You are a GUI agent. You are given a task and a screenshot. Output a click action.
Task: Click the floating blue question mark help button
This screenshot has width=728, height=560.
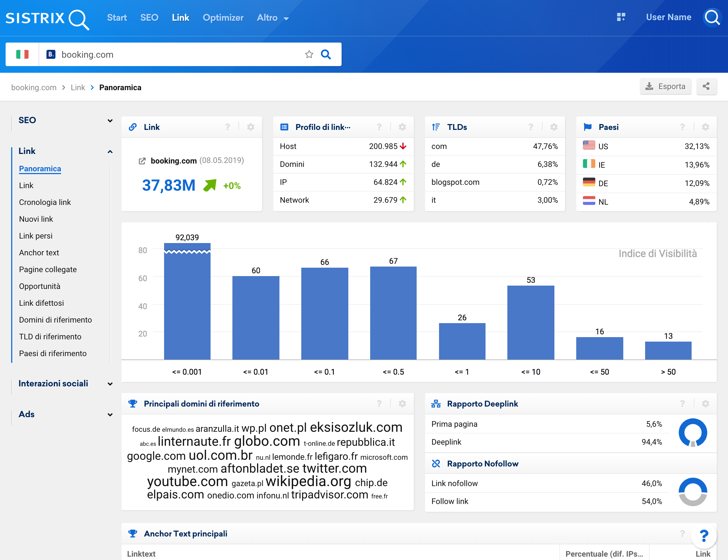click(x=704, y=536)
